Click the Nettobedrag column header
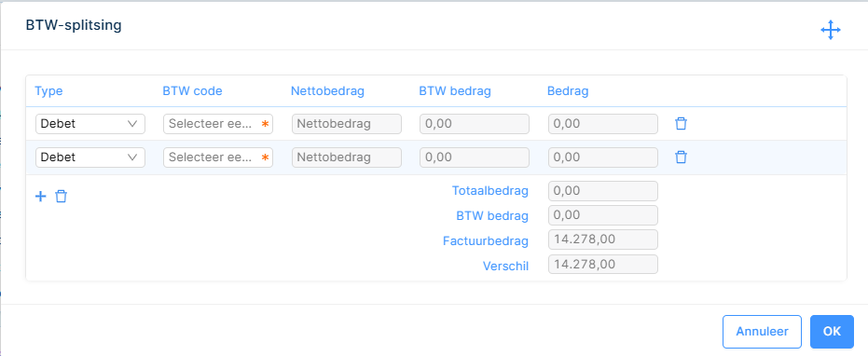 tap(328, 91)
